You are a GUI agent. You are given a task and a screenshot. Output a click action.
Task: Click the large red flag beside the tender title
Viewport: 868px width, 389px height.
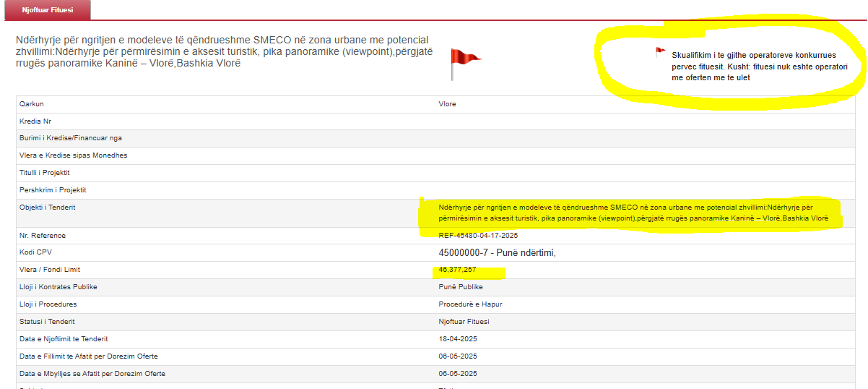(464, 62)
